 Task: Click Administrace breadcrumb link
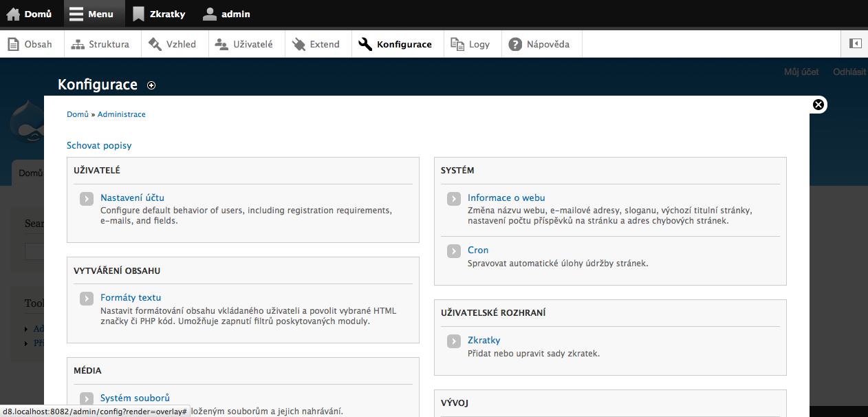tap(122, 114)
